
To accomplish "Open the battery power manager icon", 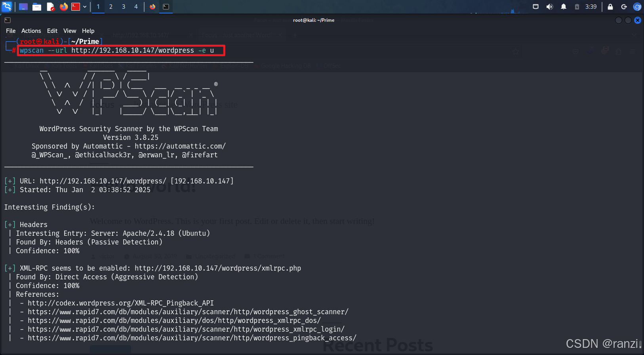I will [577, 7].
